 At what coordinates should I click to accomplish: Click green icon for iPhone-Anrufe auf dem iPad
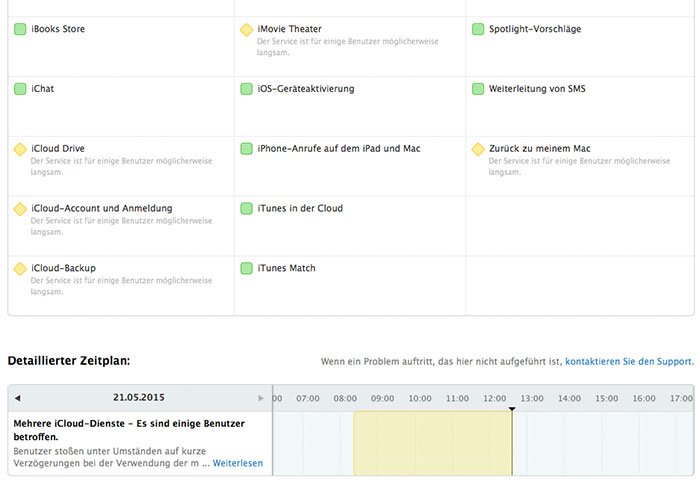(246, 149)
